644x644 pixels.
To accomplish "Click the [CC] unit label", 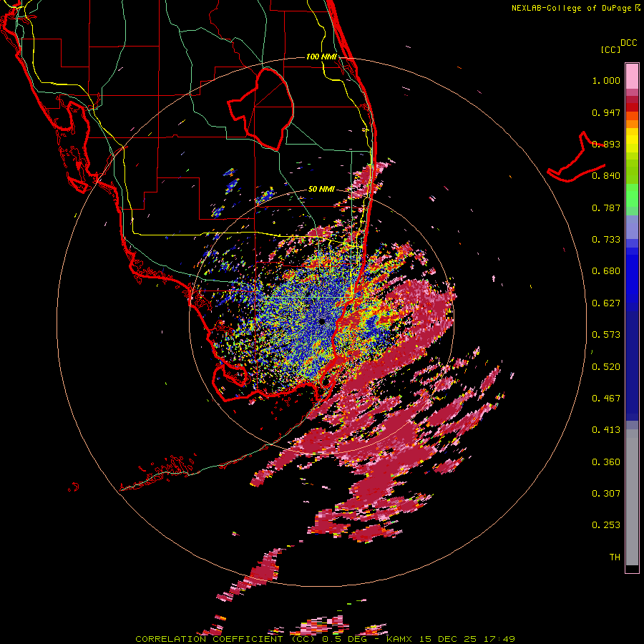I will [x=610, y=49].
